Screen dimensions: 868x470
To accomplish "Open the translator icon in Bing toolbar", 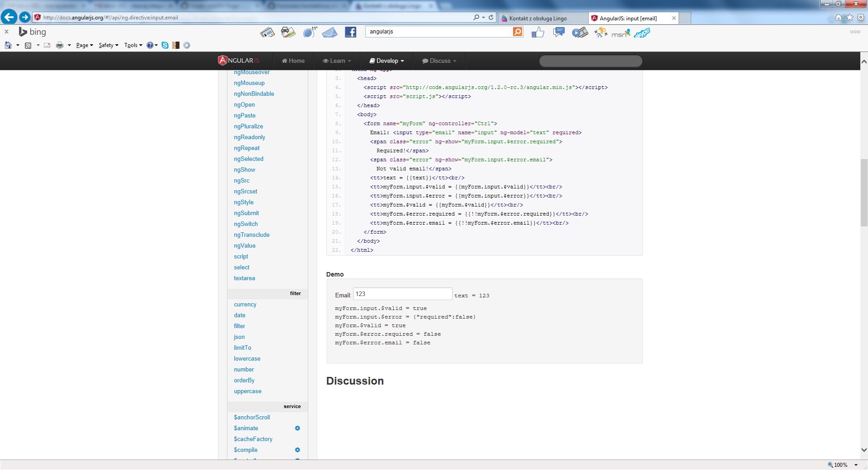I will [601, 32].
